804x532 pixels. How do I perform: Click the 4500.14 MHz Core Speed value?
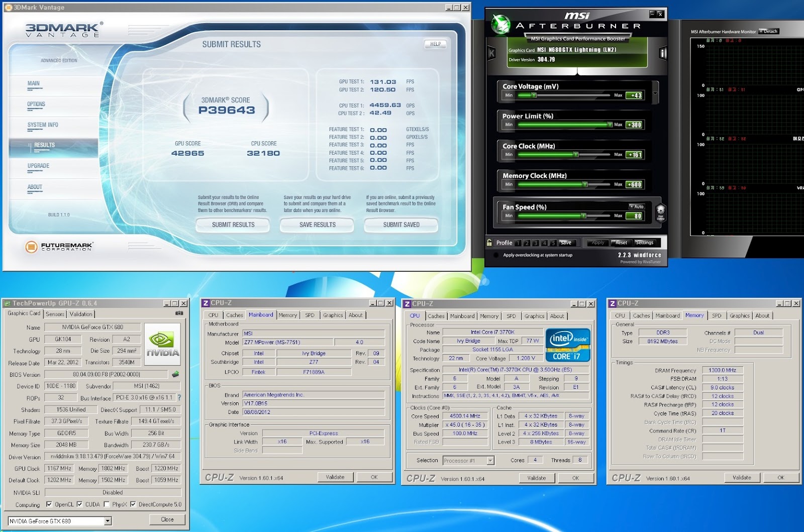coord(465,416)
